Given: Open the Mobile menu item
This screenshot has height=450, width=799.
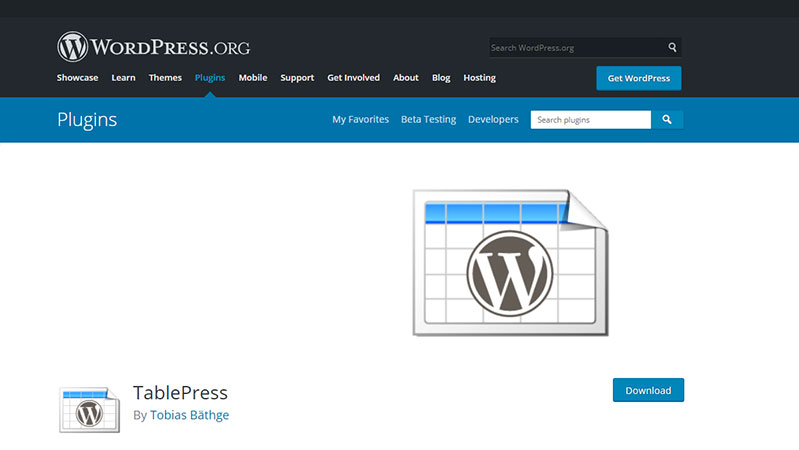Looking at the screenshot, I should pyautogui.click(x=253, y=77).
